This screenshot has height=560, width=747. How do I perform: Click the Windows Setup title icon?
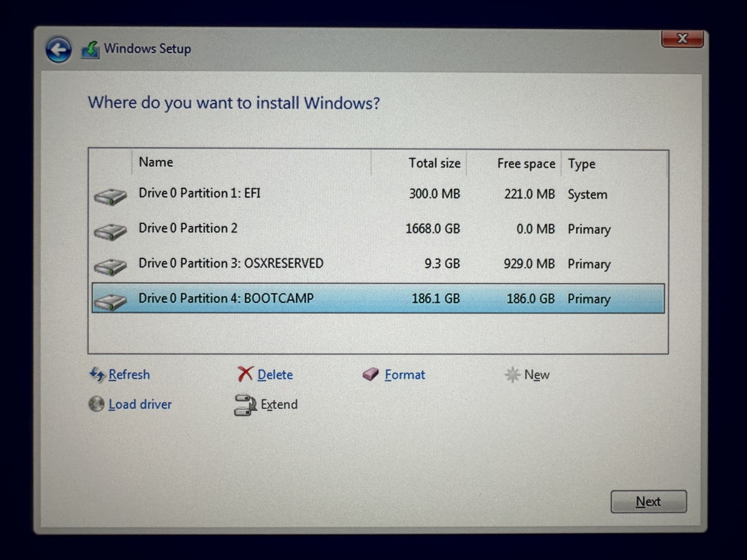tap(91, 50)
